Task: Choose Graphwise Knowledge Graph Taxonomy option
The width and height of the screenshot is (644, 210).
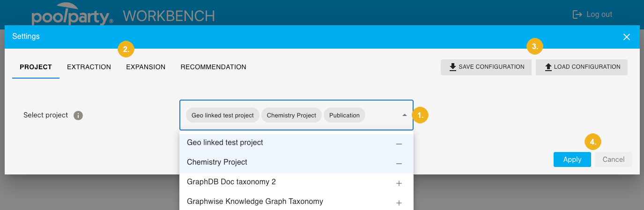Action: pyautogui.click(x=255, y=202)
